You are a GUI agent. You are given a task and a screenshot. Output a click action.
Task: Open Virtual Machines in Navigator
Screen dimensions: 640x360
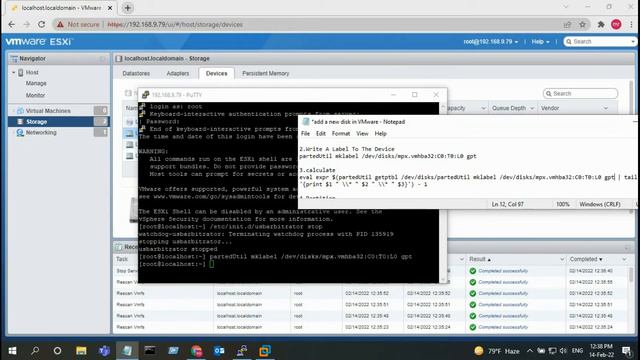pyautogui.click(x=48, y=111)
